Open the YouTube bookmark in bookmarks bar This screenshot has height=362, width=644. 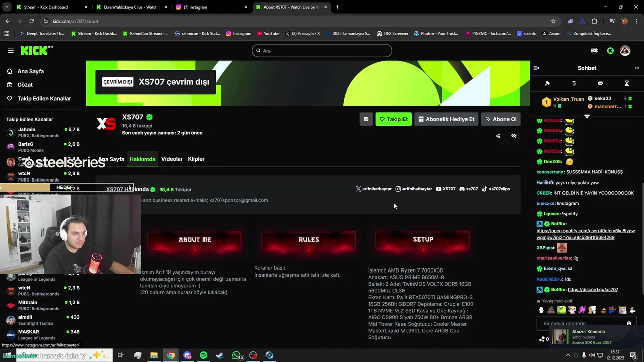click(268, 34)
